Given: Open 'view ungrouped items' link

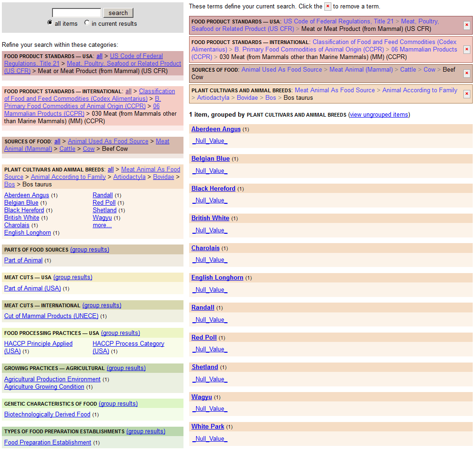Looking at the screenshot, I should click(x=379, y=114).
